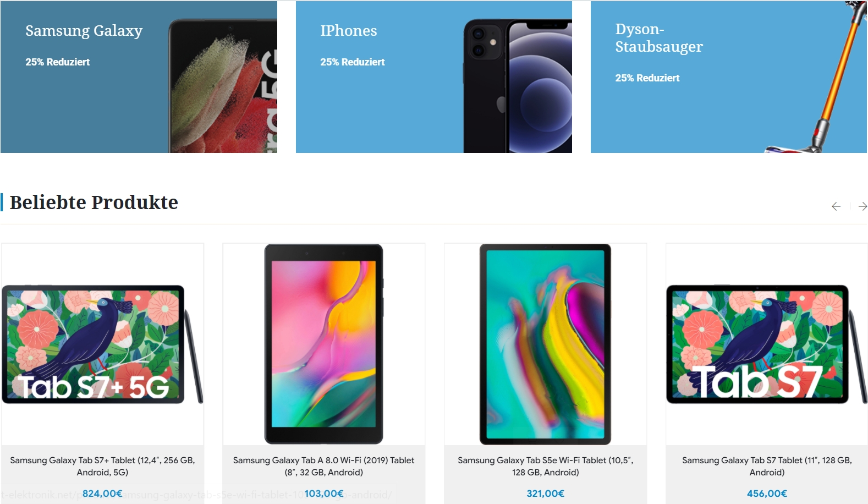Open the Dyson-Staubsauger promotional banner
The image size is (868, 504).
(729, 77)
